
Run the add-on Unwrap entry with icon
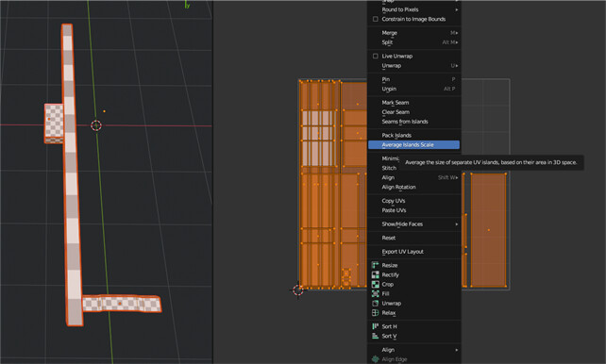point(414,304)
